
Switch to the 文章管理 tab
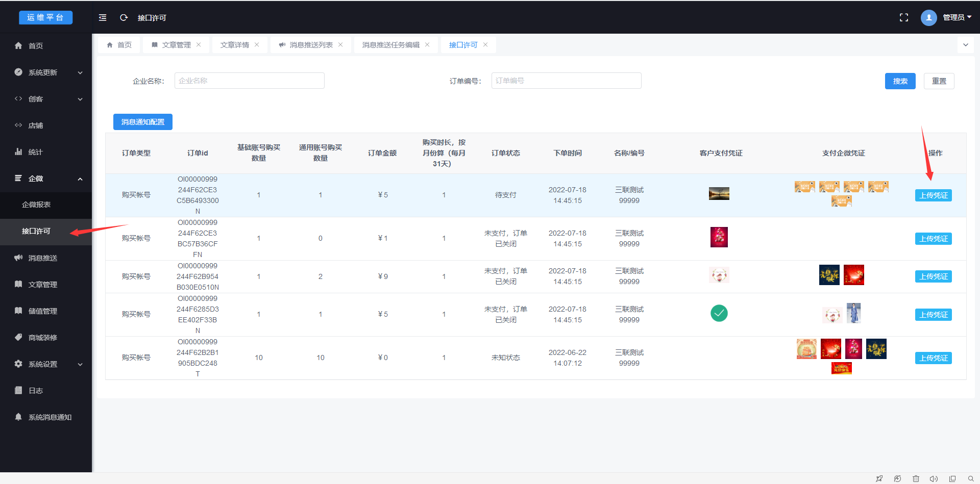click(176, 45)
